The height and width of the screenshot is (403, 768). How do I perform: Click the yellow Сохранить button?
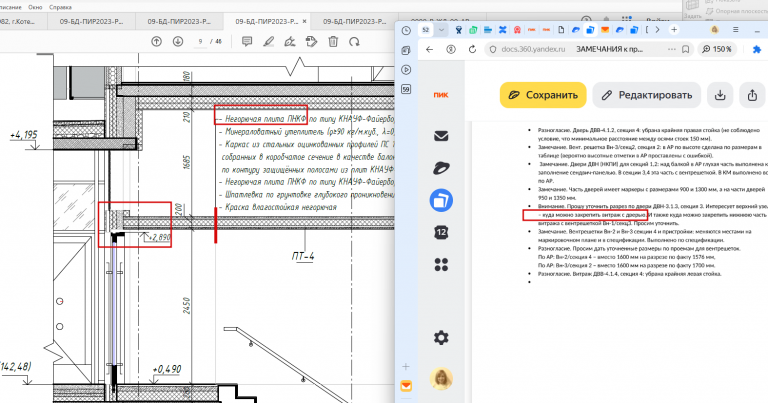543,95
